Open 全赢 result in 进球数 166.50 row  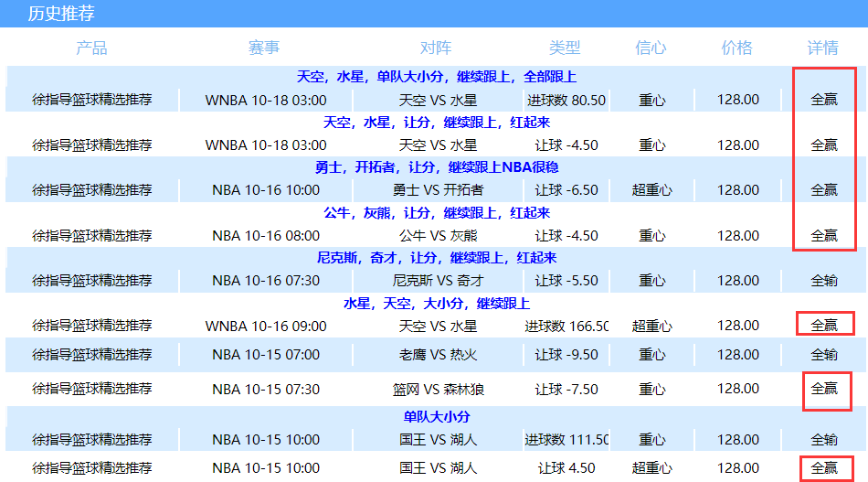824,326
